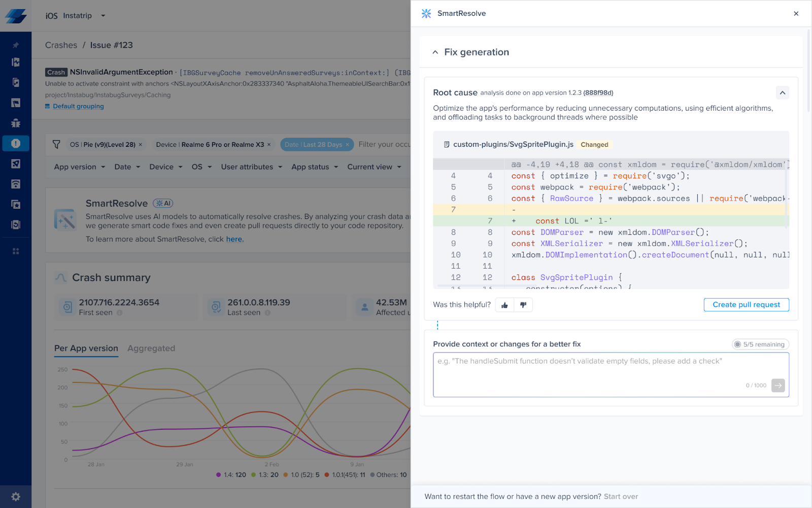Image resolution: width=812 pixels, height=508 pixels.
Task: Open the apps grid sidebar icon
Action: 16,251
